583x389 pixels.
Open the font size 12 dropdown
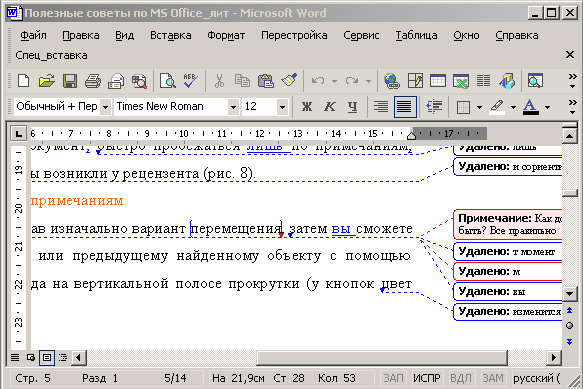(282, 107)
